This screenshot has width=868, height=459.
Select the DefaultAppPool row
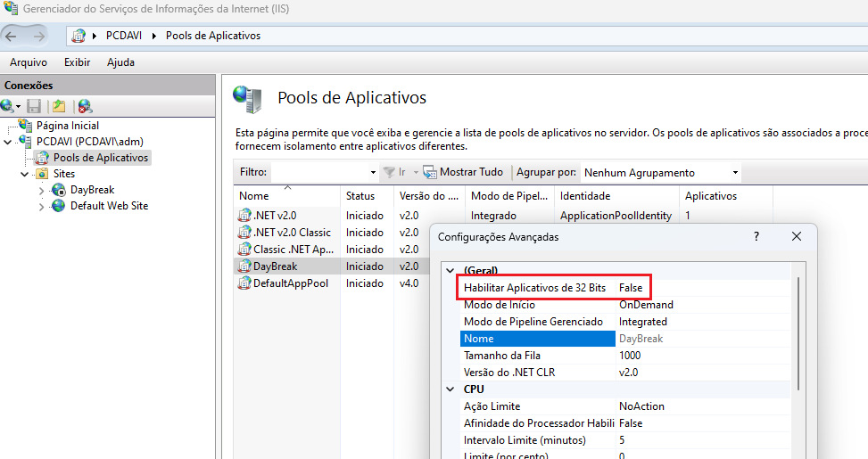click(291, 283)
